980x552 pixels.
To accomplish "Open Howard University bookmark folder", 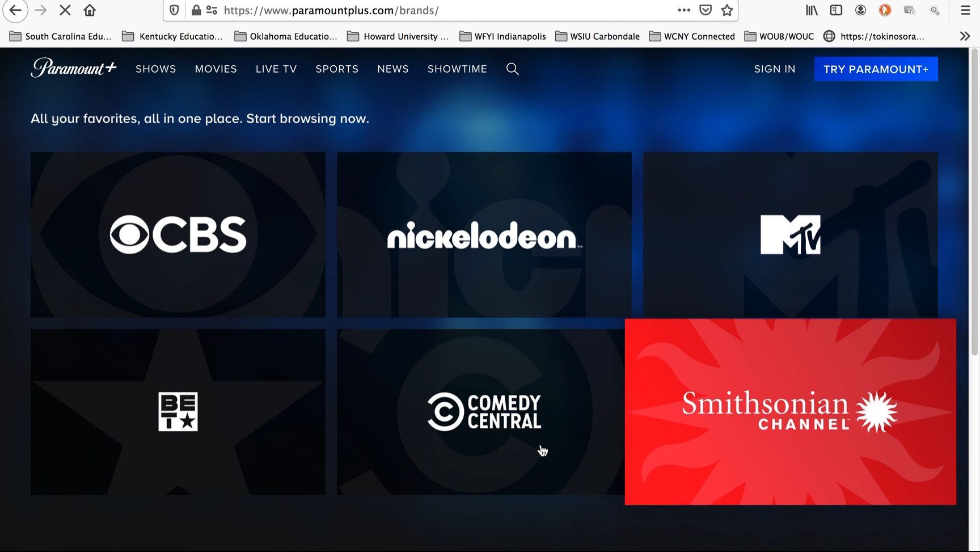I will click(398, 36).
